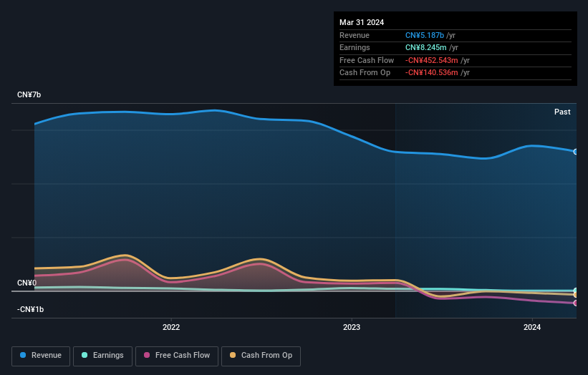
Task: Toggle the Revenue legend button
Action: [41, 356]
